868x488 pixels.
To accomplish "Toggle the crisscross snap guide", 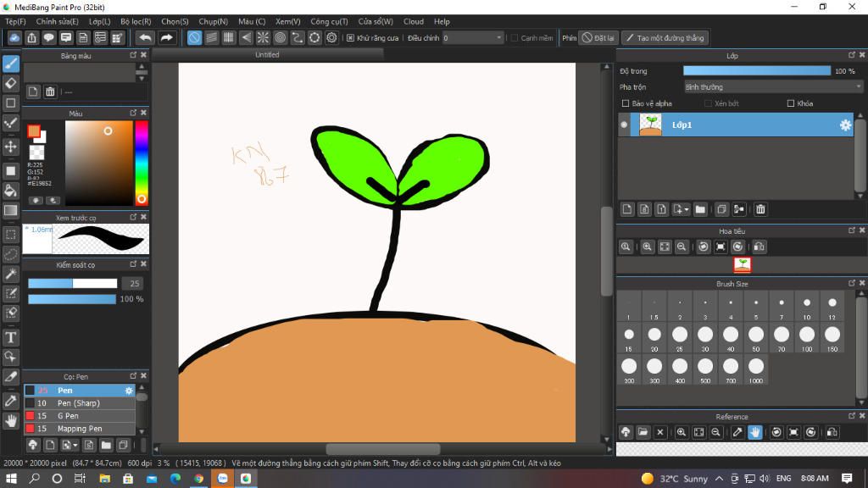I will point(229,37).
